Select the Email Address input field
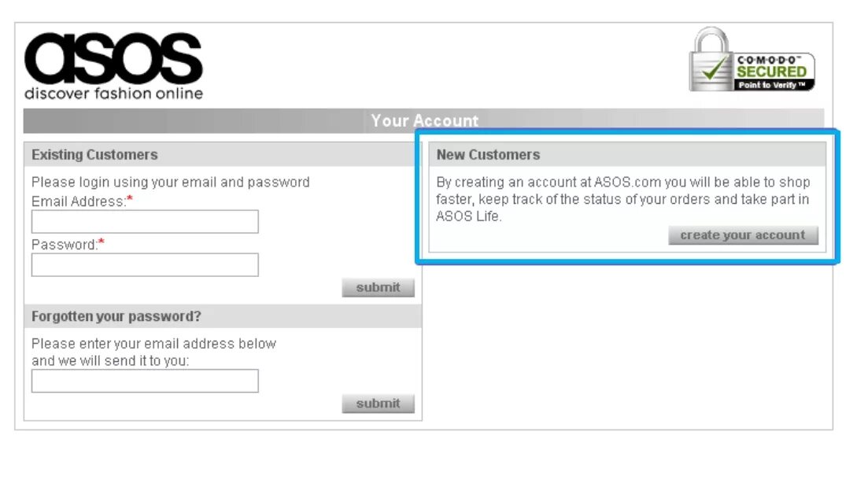 coord(144,221)
